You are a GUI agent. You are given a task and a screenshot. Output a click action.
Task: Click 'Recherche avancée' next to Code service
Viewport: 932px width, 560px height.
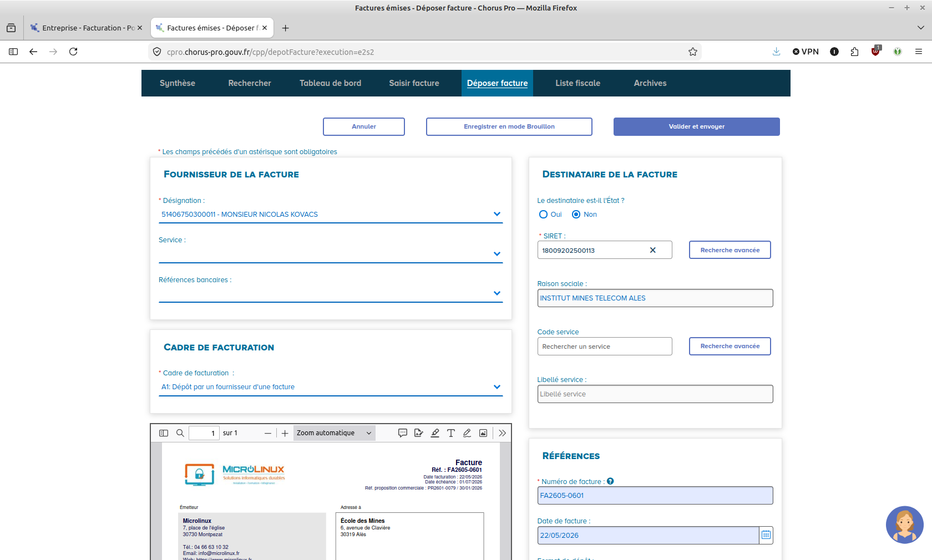click(x=730, y=346)
